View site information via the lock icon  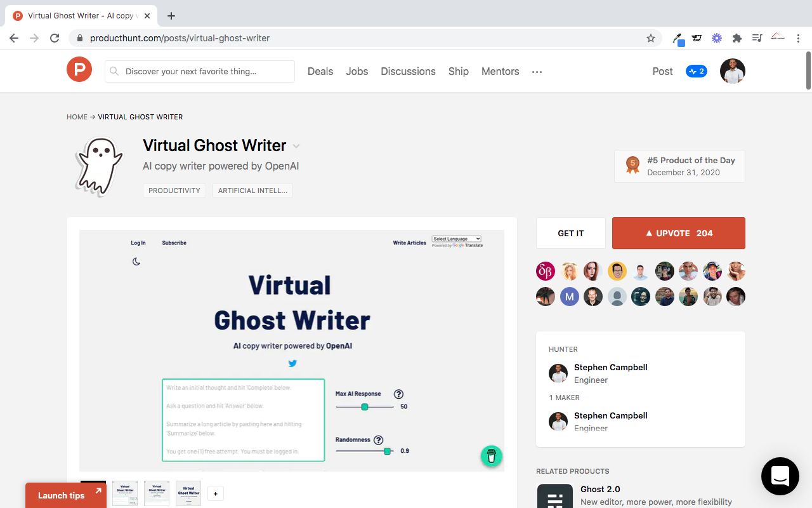pyautogui.click(x=79, y=38)
